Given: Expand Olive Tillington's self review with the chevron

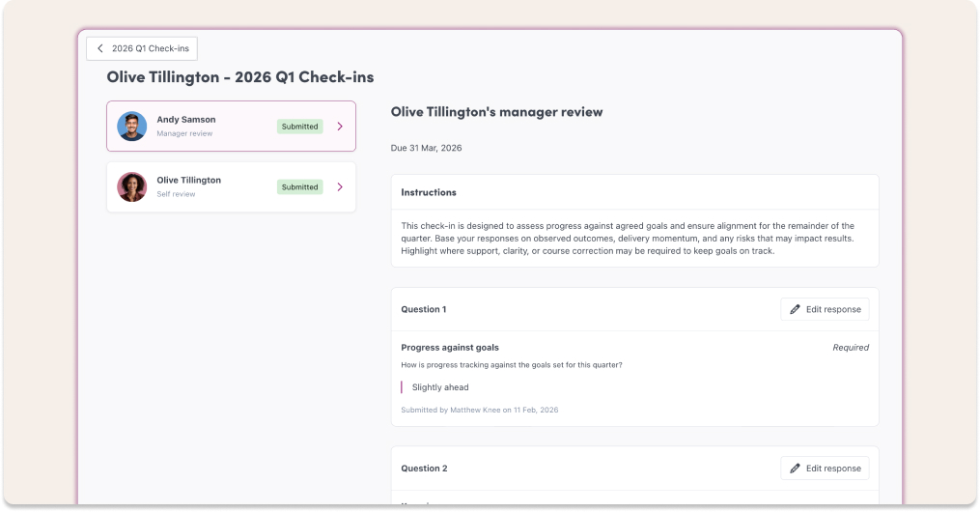Looking at the screenshot, I should point(340,187).
